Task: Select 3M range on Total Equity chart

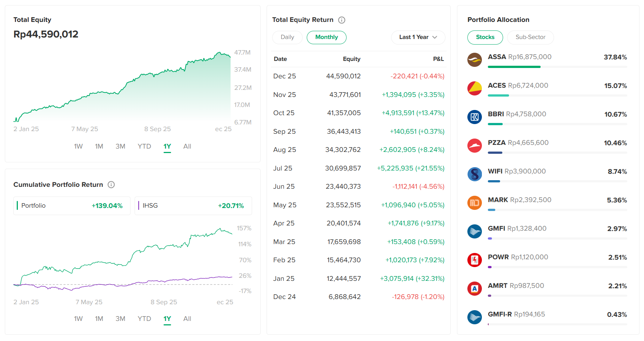Action: click(120, 146)
